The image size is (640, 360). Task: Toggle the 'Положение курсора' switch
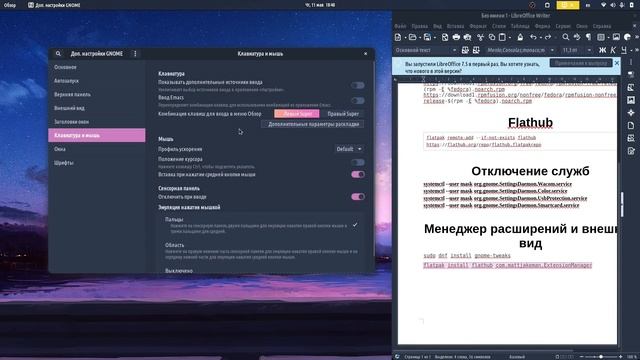point(358,162)
